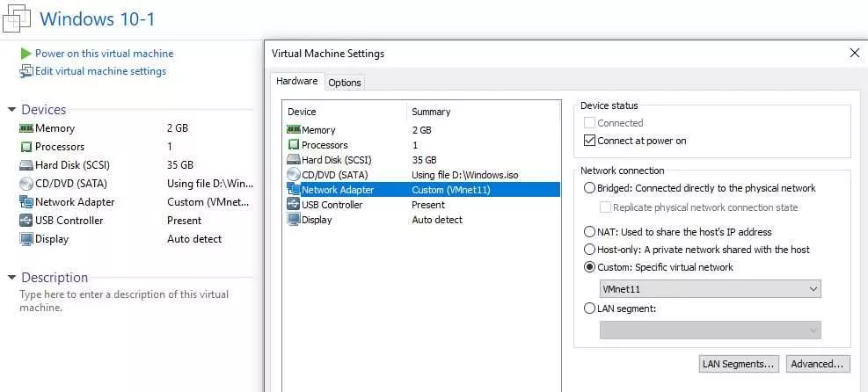868x392 pixels.
Task: Click the virtual machine icon beside Windows 10-1 title
Action: click(x=16, y=18)
